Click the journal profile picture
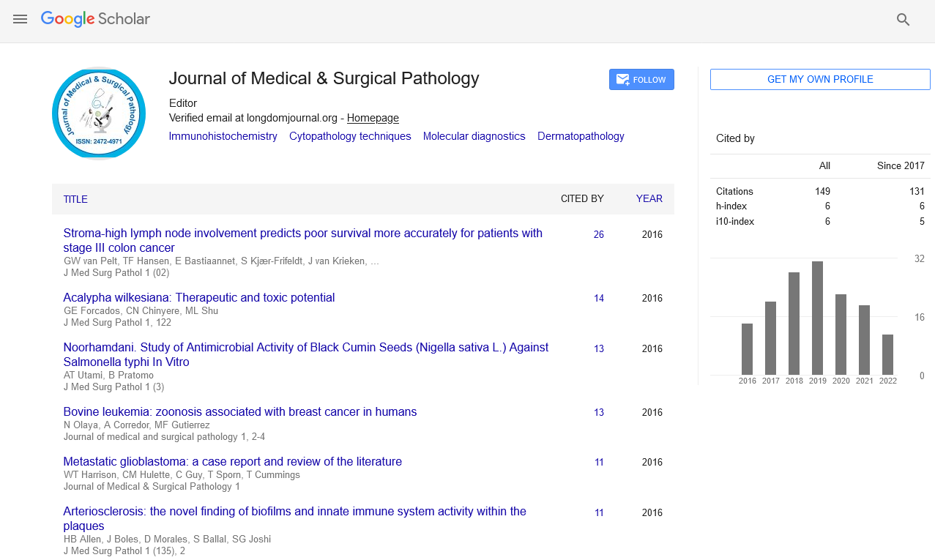The height and width of the screenshot is (560, 935). [x=99, y=113]
